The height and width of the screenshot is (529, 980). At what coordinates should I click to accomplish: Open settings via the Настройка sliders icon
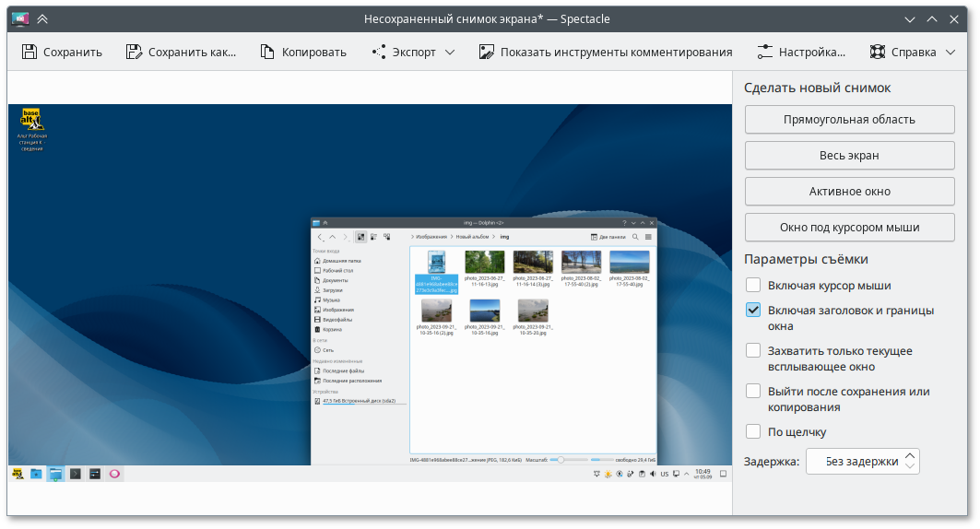coord(764,53)
